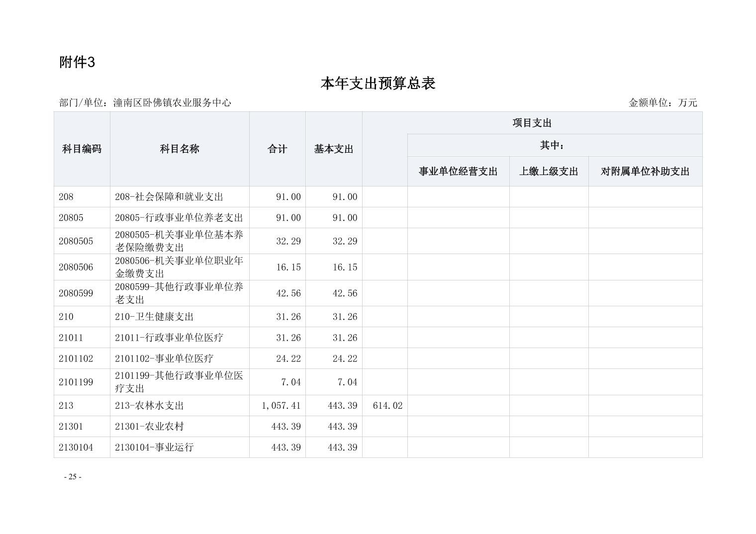756x534 pixels.
Task: Click 项目支出 value 614.02
Action: pos(387,406)
